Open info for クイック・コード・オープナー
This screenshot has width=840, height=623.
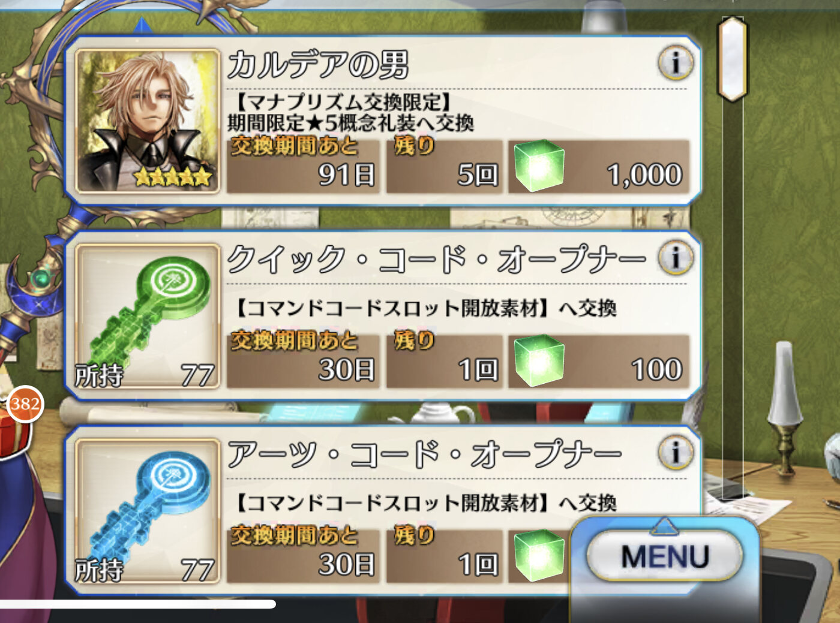(x=676, y=258)
